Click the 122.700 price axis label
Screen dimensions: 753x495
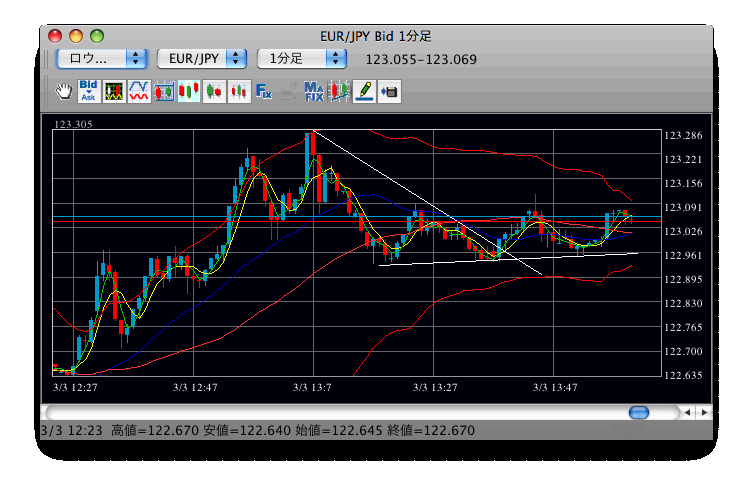pos(683,351)
